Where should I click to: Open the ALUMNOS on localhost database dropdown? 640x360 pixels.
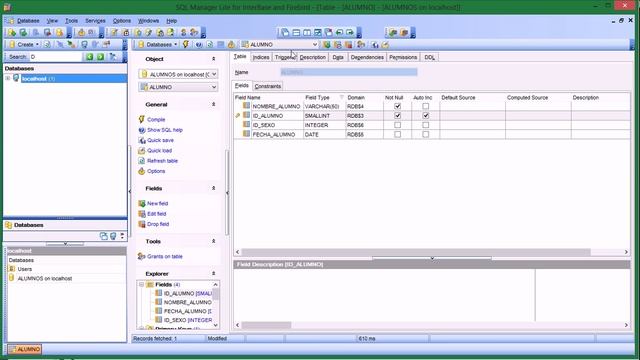click(213, 74)
